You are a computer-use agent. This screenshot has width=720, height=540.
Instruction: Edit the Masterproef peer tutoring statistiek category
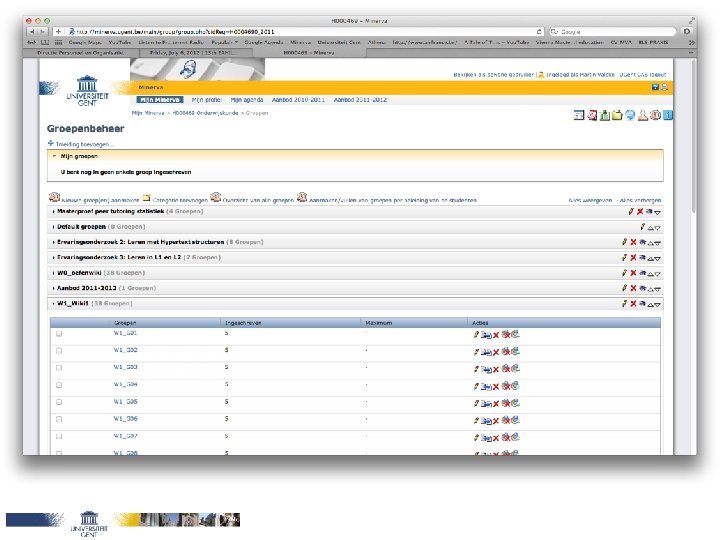click(x=631, y=212)
